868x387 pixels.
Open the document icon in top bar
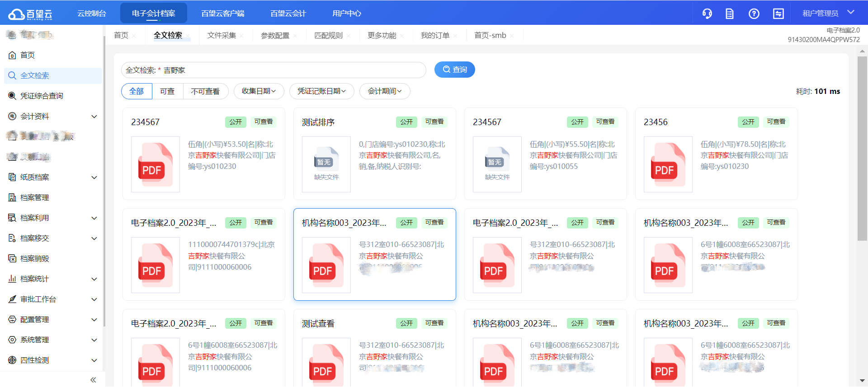pos(730,14)
